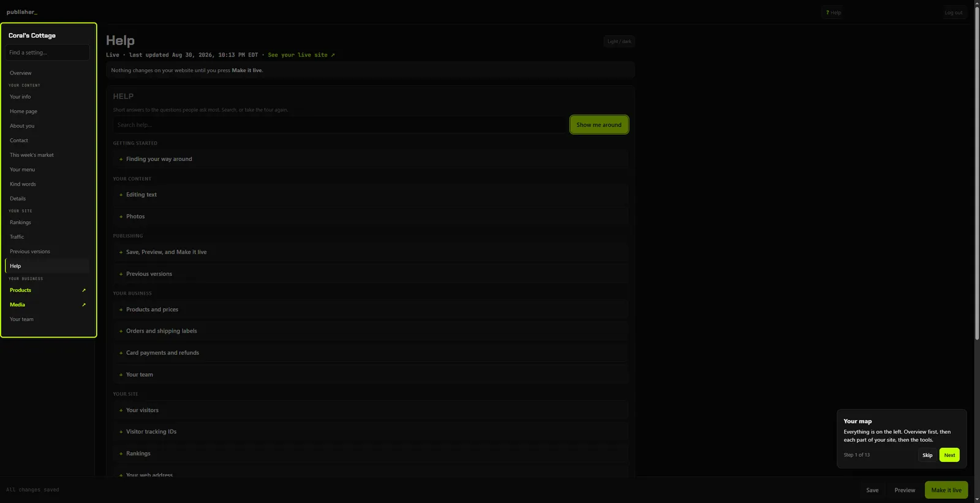Expand the 'Editing text' help topic
980x503 pixels.
coord(371,195)
